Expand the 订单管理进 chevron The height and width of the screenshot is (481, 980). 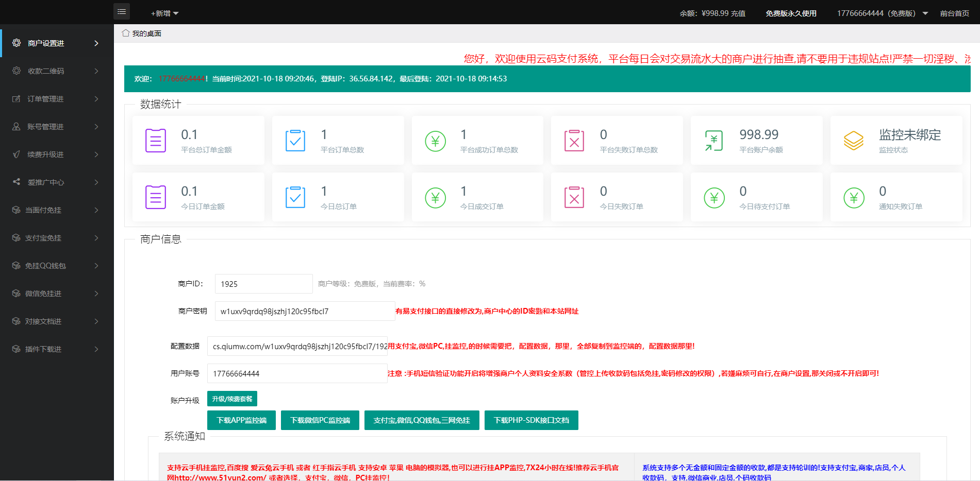(96, 98)
